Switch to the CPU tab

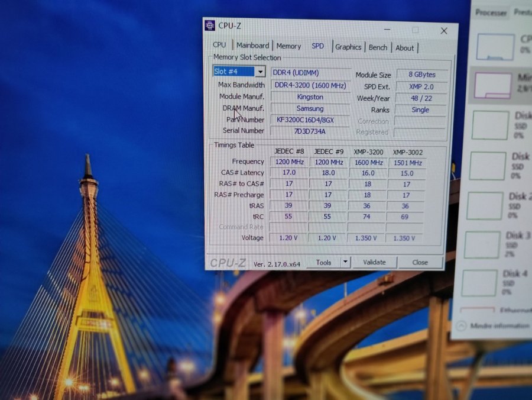[x=219, y=45]
